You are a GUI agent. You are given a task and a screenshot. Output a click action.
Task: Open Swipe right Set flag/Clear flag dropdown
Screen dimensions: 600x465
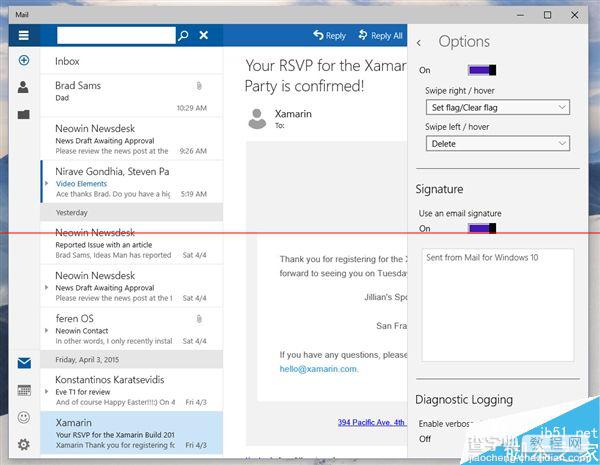(497, 108)
